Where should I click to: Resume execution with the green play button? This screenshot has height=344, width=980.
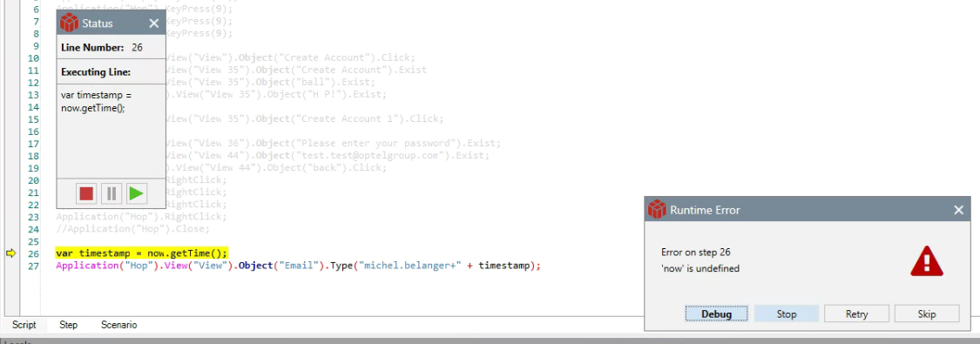click(x=136, y=193)
